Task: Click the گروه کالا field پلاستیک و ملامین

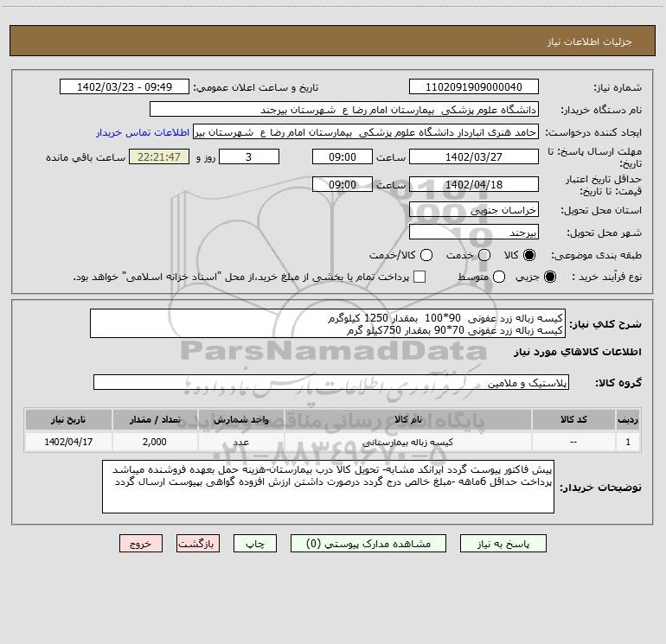Action: coord(331,382)
